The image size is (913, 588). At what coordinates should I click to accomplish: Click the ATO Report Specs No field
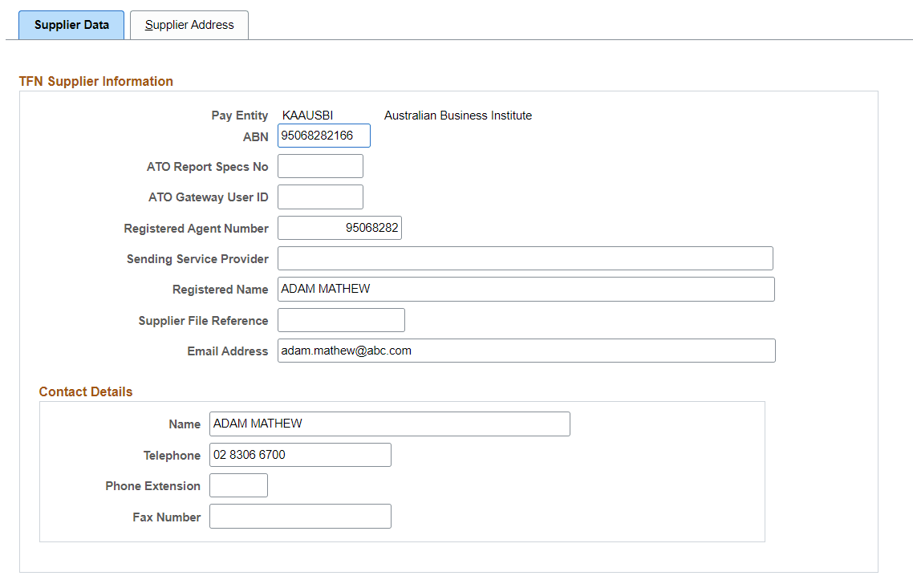click(x=319, y=165)
